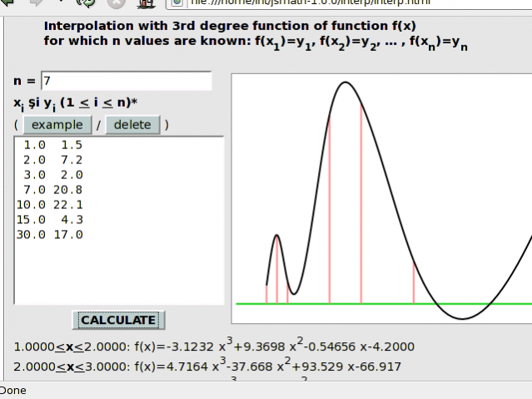Click the data row '30.0 17.0'
This screenshot has height=399, width=532.
click(x=49, y=235)
